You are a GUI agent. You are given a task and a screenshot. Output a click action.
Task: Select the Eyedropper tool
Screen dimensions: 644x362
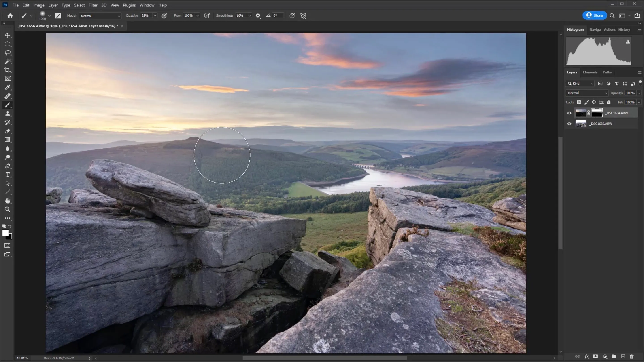coord(8,87)
